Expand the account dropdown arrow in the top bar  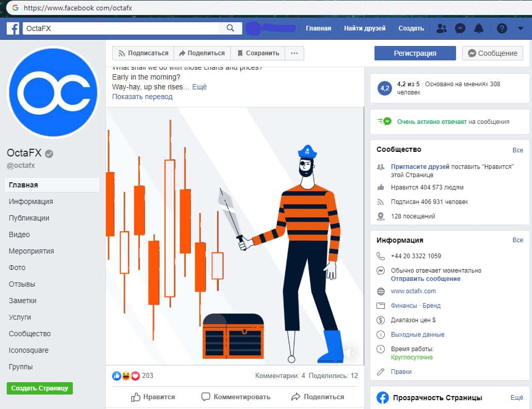(521, 28)
